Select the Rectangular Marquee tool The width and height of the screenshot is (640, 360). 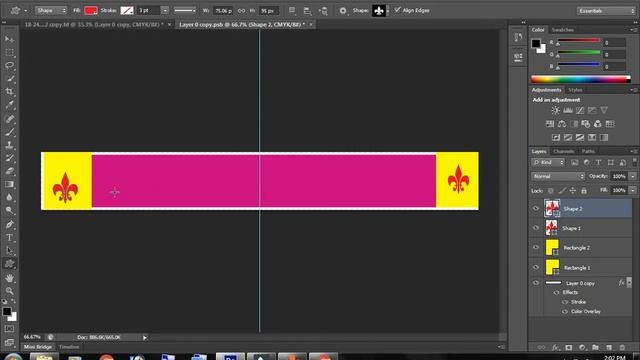coord(9,52)
